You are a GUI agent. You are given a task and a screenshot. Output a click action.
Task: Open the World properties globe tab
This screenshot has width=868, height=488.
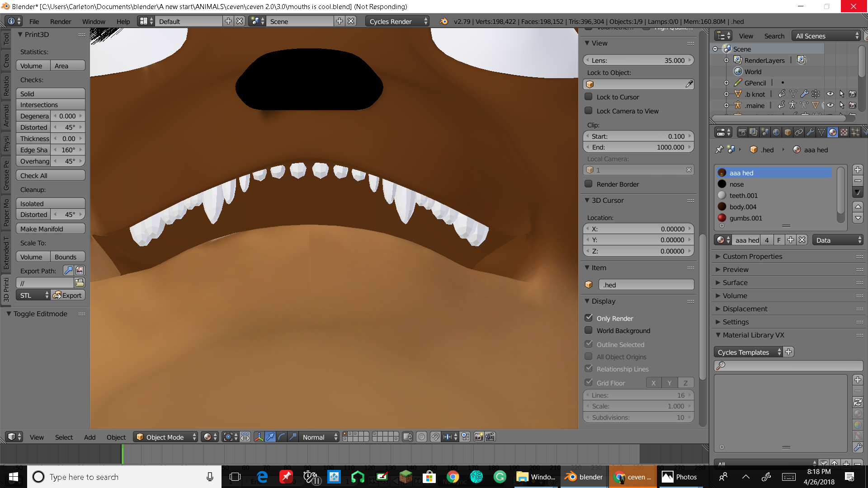[x=776, y=132]
